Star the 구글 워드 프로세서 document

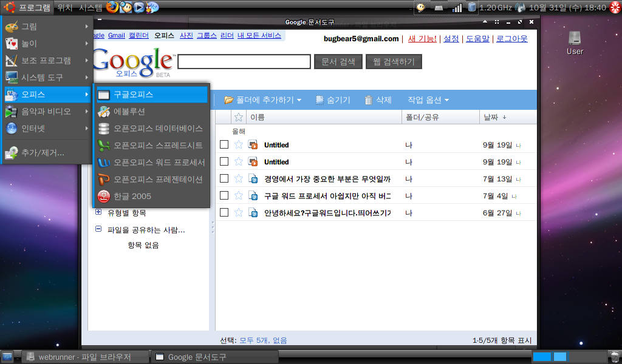(x=238, y=196)
